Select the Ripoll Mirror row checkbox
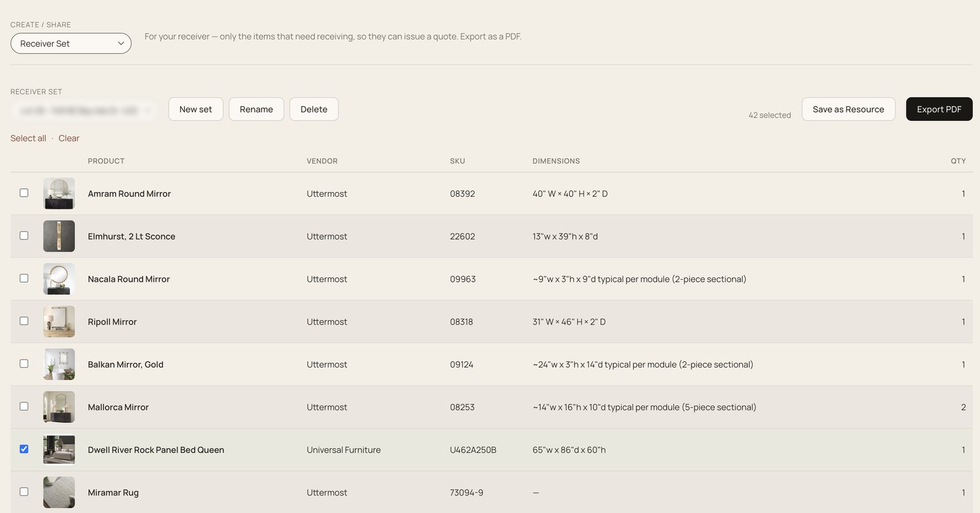Image resolution: width=980 pixels, height=513 pixels. tap(24, 321)
